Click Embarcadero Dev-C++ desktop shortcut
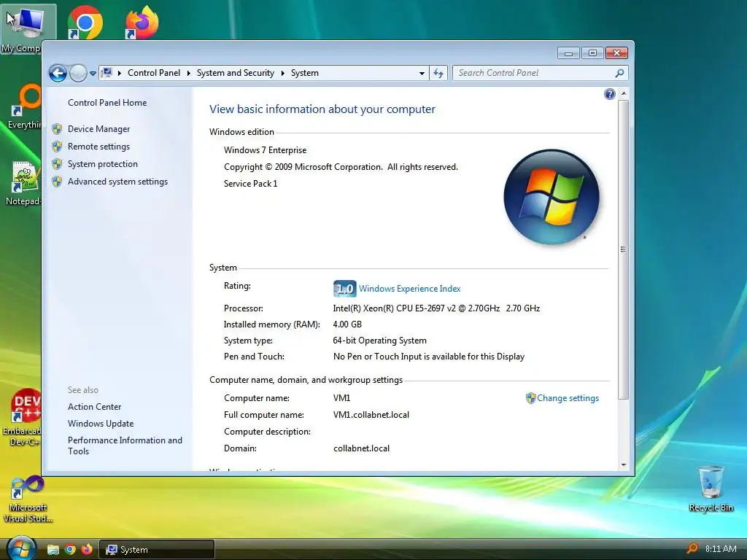Image resolution: width=747 pixels, height=560 pixels. pos(22,417)
